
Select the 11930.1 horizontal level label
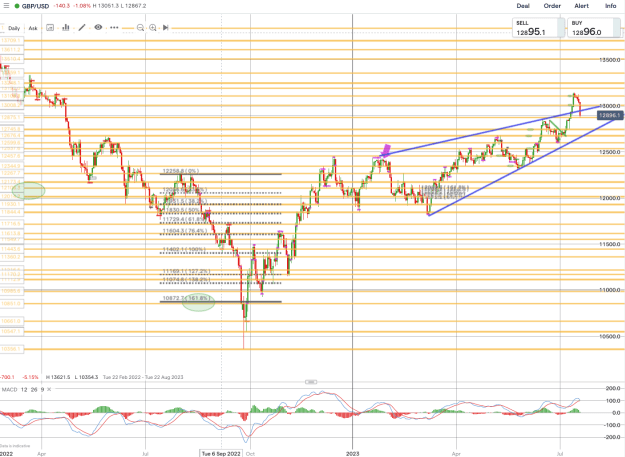11,204
